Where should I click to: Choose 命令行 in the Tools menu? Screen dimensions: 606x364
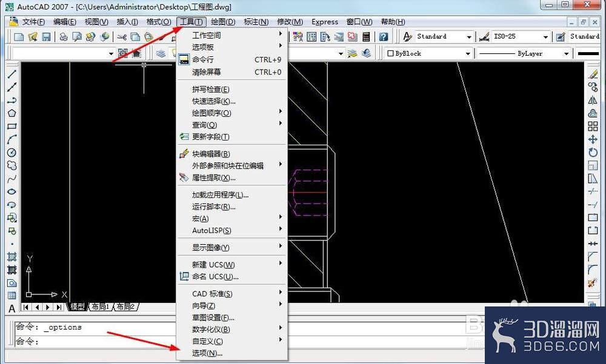pos(232,59)
